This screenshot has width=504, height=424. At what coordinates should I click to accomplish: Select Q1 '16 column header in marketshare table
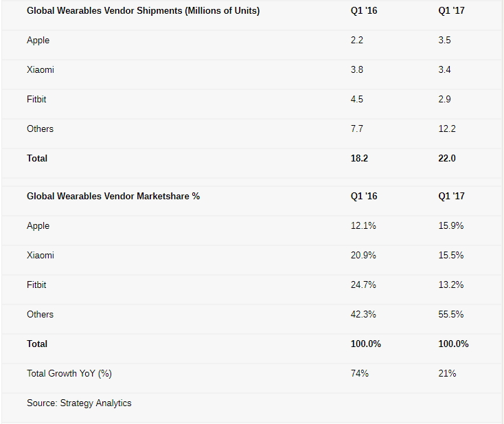[x=364, y=197]
